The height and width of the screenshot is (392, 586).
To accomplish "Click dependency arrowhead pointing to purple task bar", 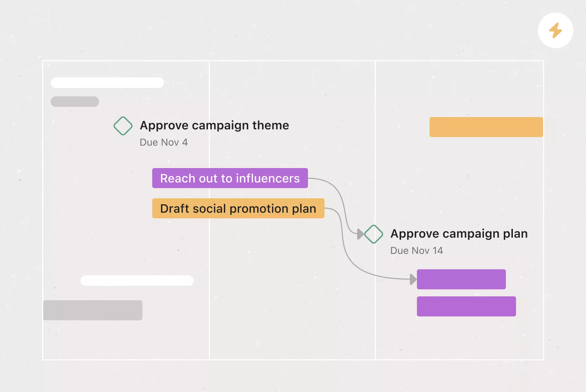I will pos(413,279).
